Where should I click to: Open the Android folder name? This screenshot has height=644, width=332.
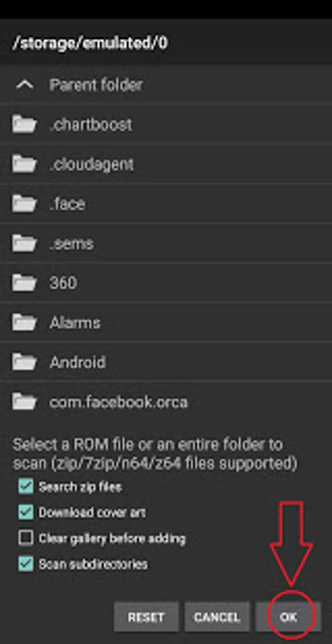(x=77, y=362)
